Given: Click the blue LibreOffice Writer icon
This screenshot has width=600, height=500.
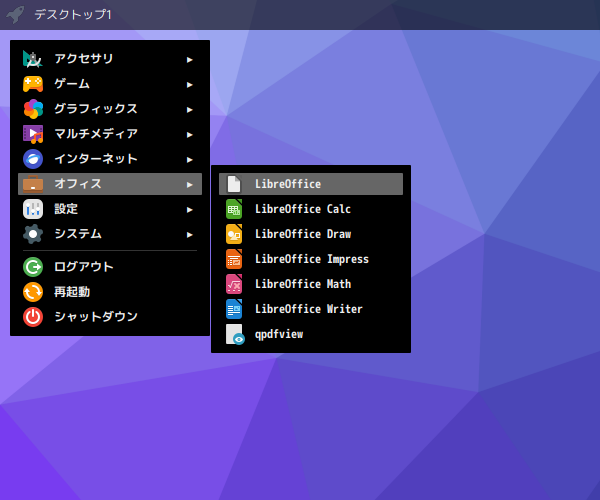Looking at the screenshot, I should tap(234, 309).
